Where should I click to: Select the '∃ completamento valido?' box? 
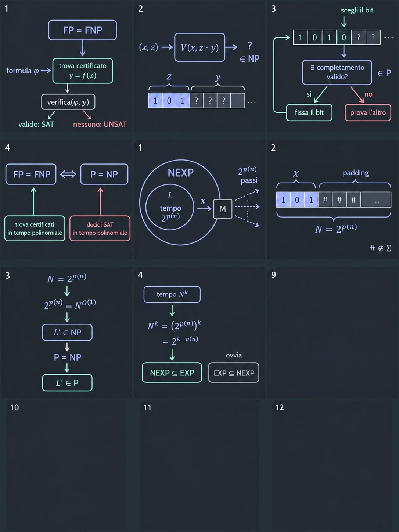coord(337,72)
